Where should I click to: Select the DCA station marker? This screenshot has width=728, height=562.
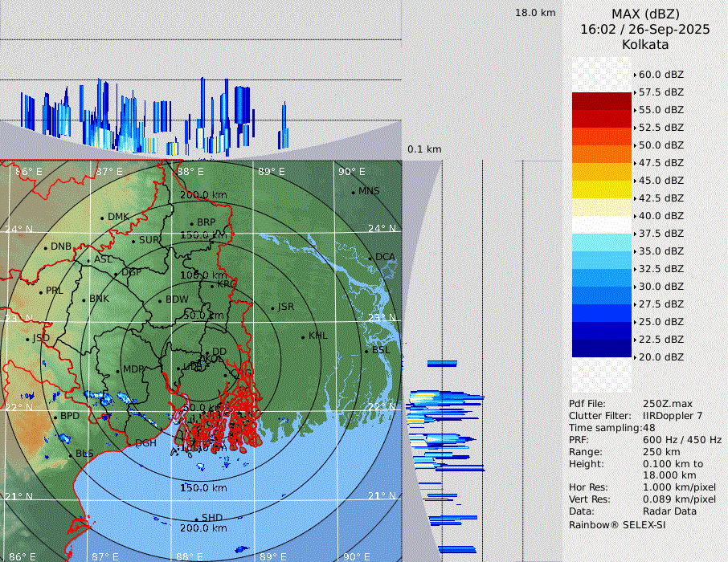pyautogui.click(x=371, y=258)
